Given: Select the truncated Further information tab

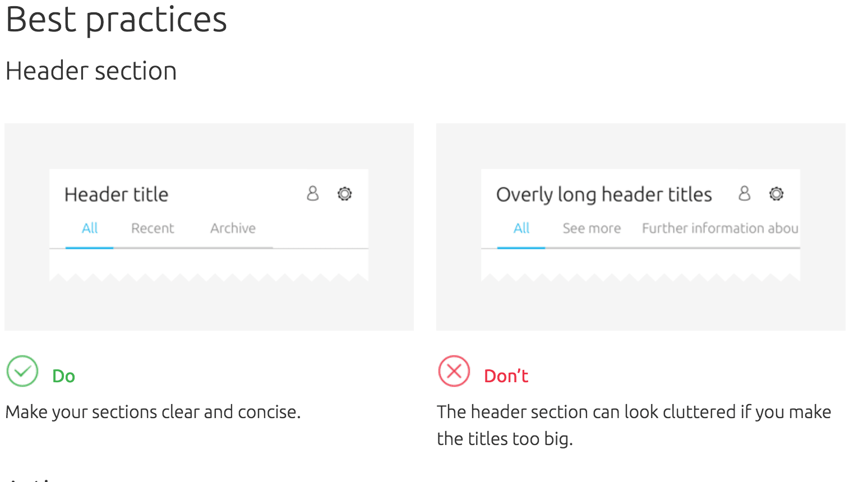Looking at the screenshot, I should pyautogui.click(x=720, y=228).
